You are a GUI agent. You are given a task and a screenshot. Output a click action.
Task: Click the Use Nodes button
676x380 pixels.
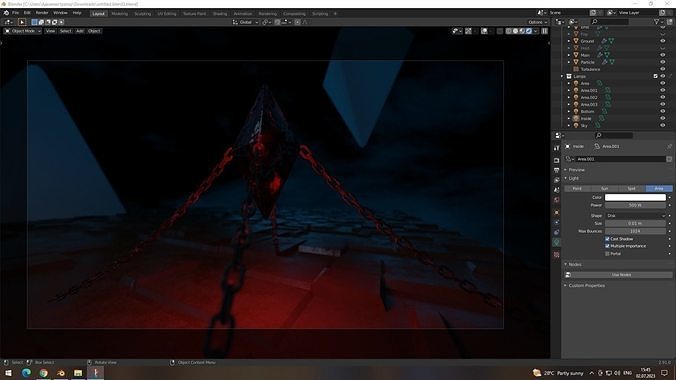coord(621,275)
